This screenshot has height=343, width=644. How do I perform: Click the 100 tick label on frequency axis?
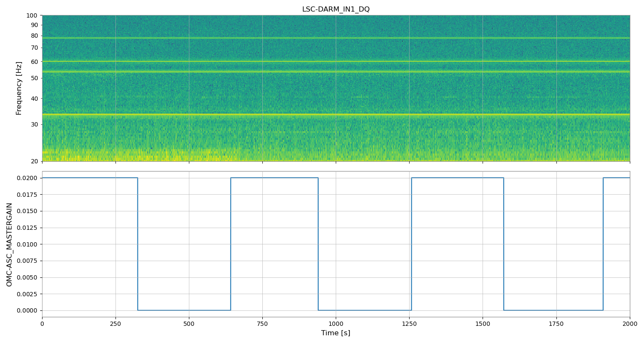32,15
